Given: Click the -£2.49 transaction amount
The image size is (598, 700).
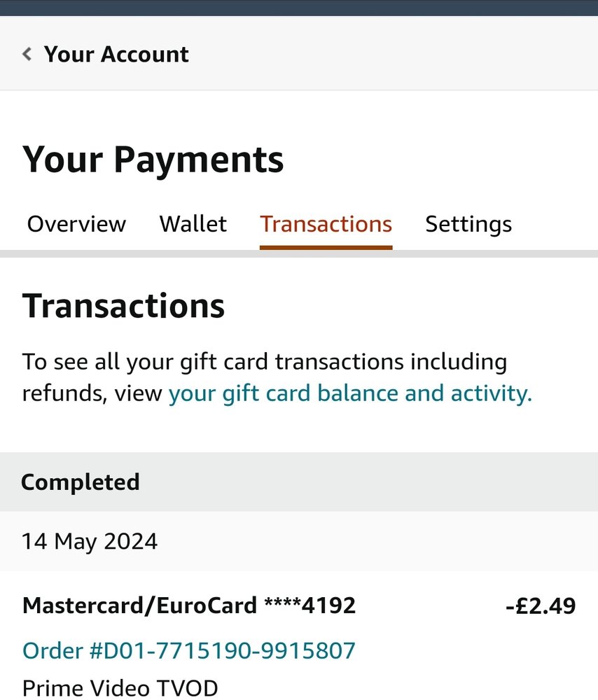Looking at the screenshot, I should tap(541, 606).
